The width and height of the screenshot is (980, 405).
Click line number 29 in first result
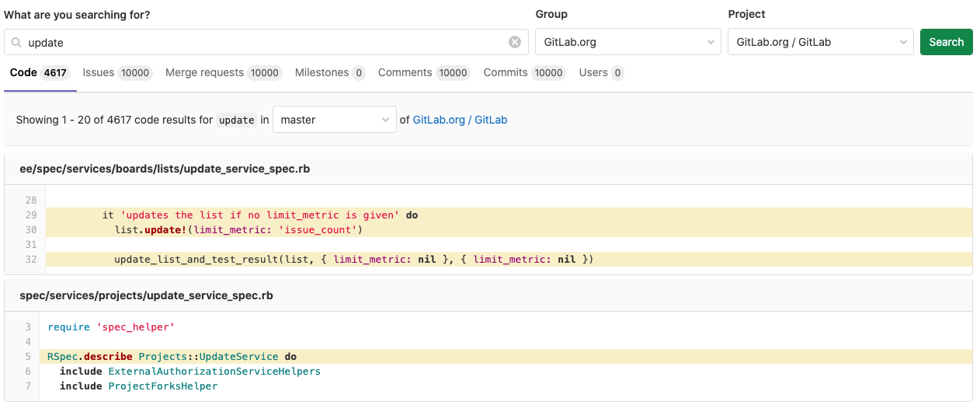pyautogui.click(x=31, y=215)
